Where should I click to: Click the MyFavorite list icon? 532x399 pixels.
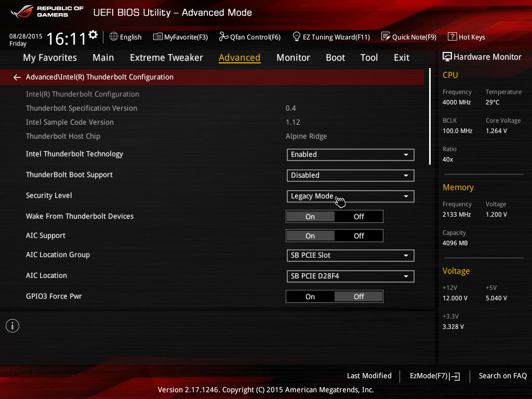click(158, 37)
